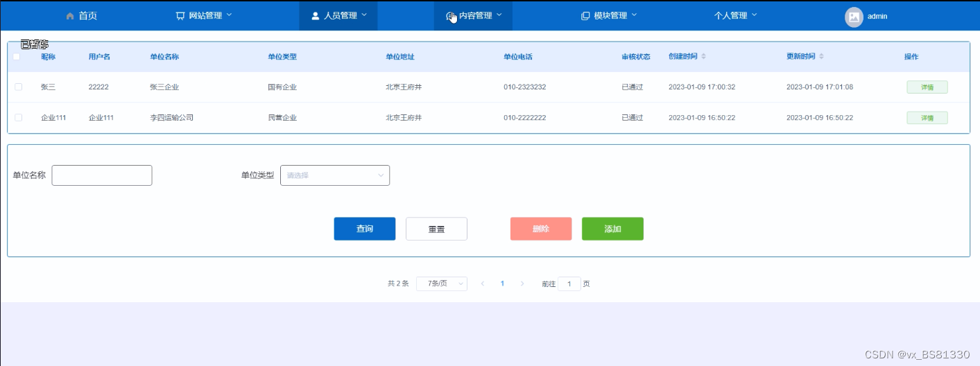This screenshot has height=366, width=980.
Task: Click the home icon beside 首页
Action: pos(69,15)
